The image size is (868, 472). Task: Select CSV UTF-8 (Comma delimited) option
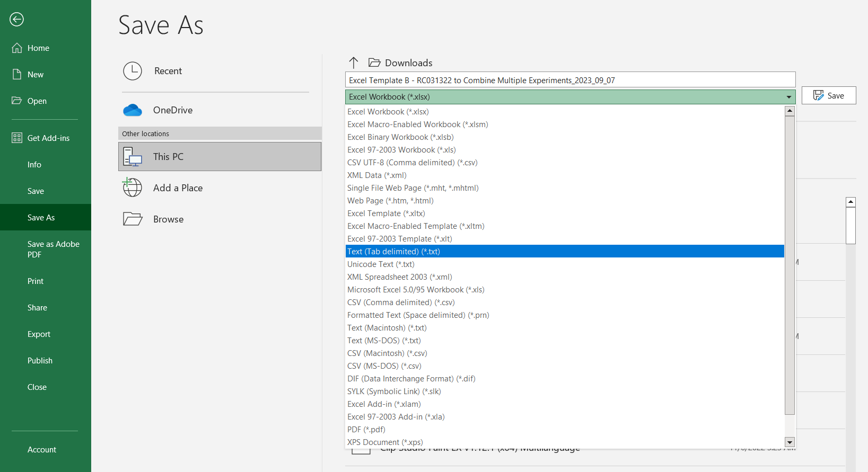pos(565,163)
